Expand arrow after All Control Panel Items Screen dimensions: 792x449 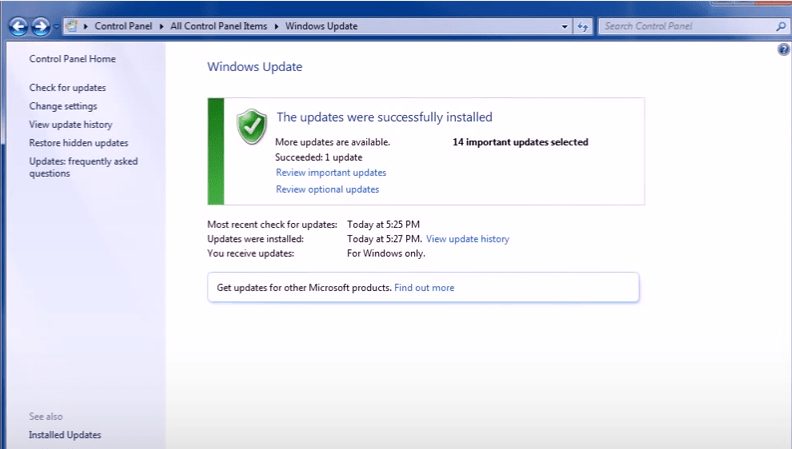point(276,26)
